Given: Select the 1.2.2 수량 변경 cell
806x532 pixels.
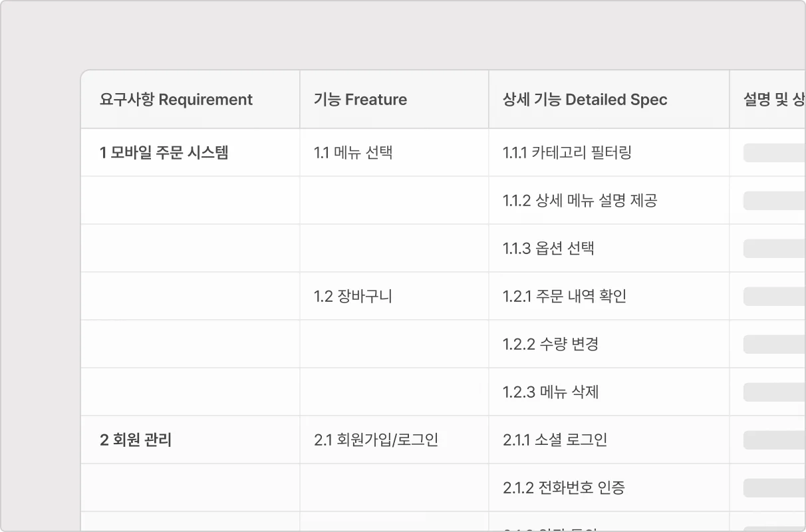Looking at the screenshot, I should tap(551, 344).
